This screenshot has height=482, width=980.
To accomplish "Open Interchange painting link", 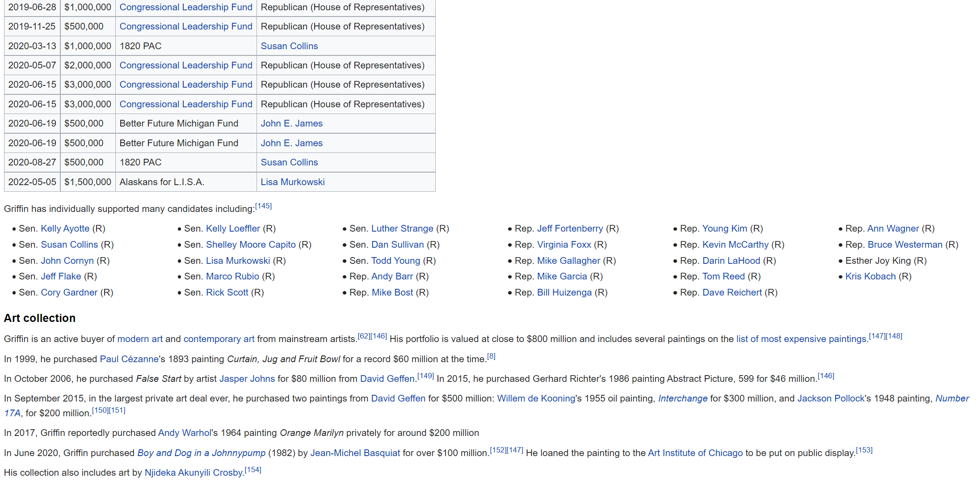I will coord(683,398).
